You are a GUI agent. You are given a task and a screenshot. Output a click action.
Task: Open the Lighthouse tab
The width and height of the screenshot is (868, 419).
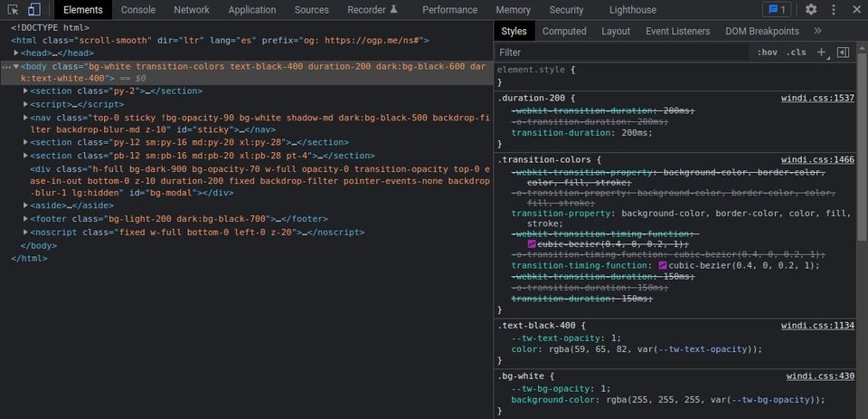[633, 10]
